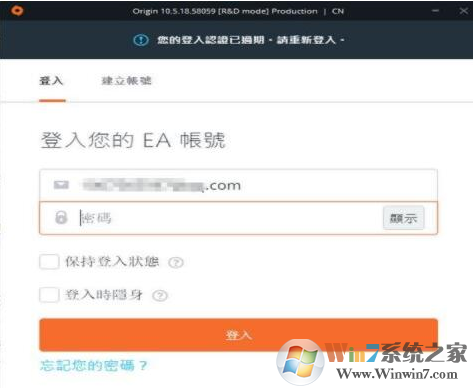Switch to the 登入 tab
The width and height of the screenshot is (474, 388).
(52, 80)
